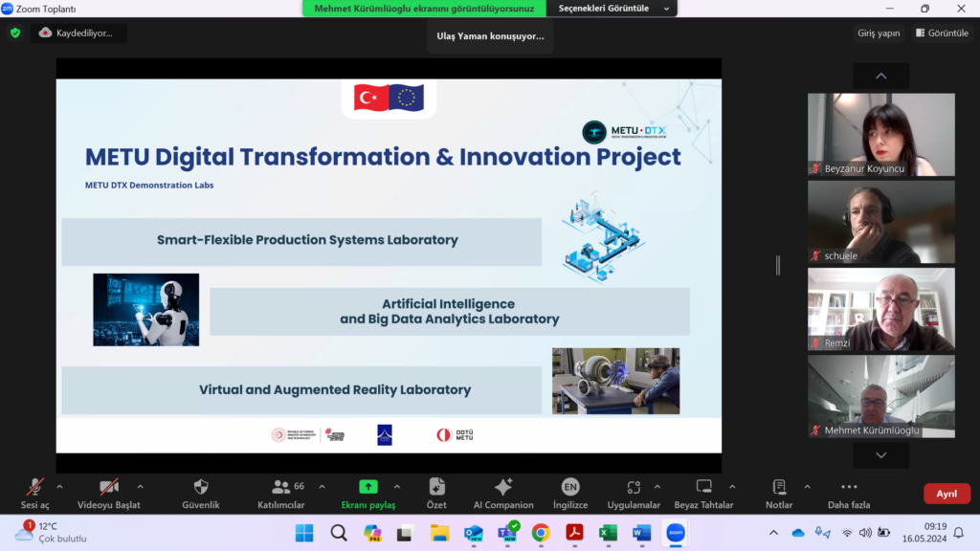This screenshot has width=980, height=551.
Task: Open Microsoft Teams from taskbar
Action: (507, 533)
